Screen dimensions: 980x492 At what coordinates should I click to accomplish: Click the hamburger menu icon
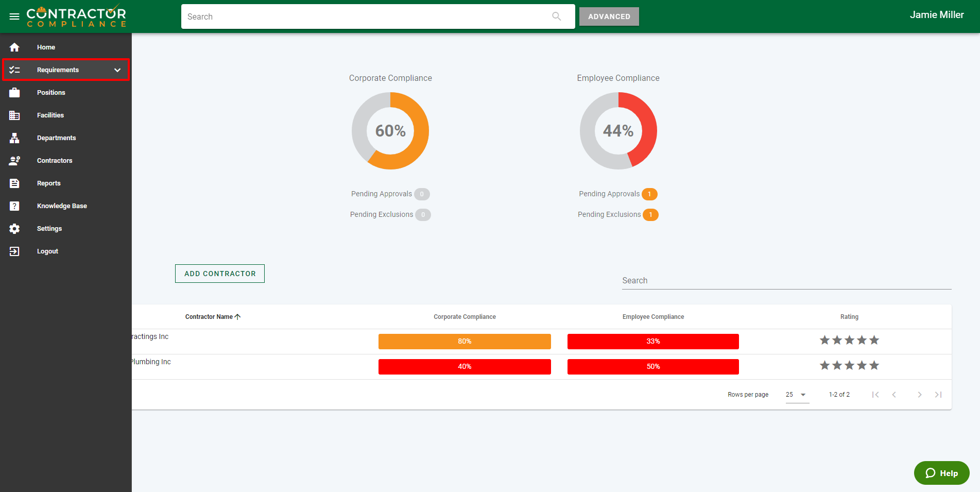pos(14,16)
